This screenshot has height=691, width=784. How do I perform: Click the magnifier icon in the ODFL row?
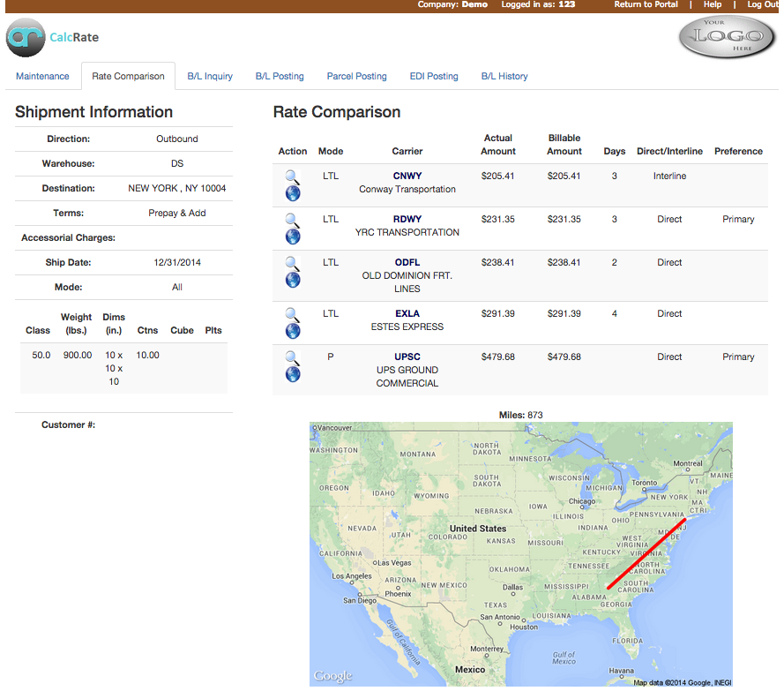pos(292,264)
